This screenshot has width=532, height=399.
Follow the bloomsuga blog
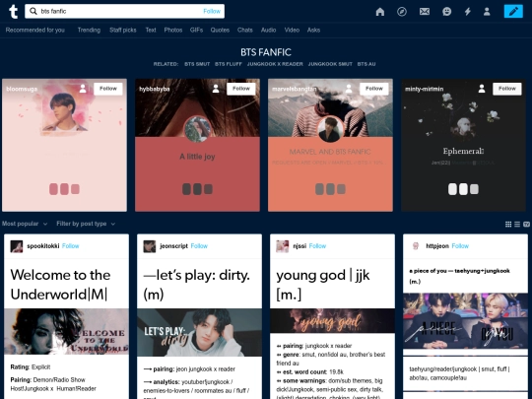108,89
